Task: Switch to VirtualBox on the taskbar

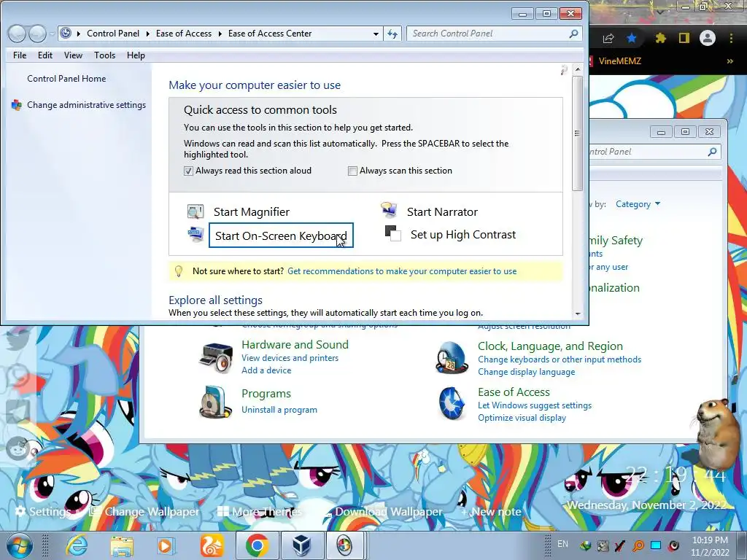Action: pyautogui.click(x=301, y=545)
